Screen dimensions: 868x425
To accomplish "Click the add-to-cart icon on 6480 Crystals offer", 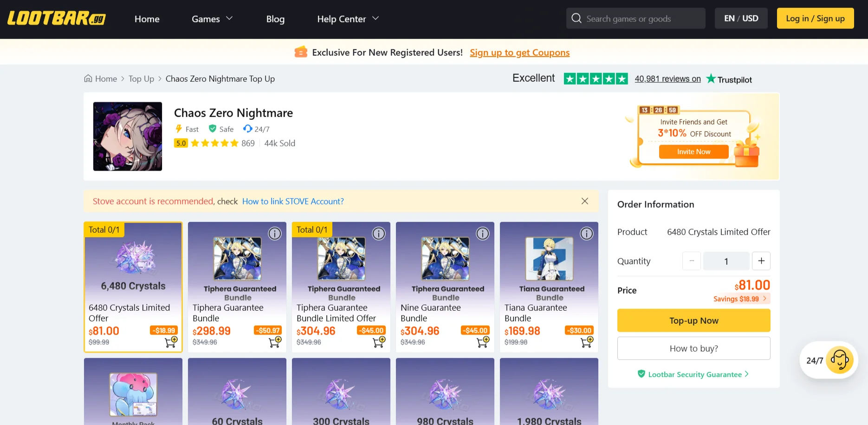I will 170,341.
